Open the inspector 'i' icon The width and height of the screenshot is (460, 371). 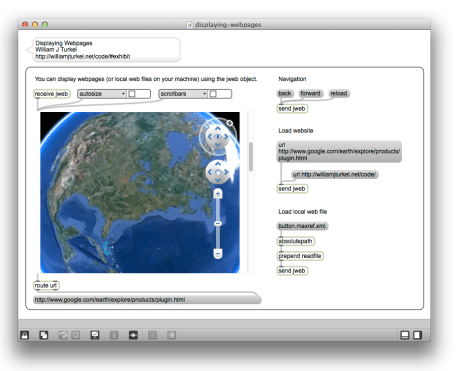coord(114,335)
